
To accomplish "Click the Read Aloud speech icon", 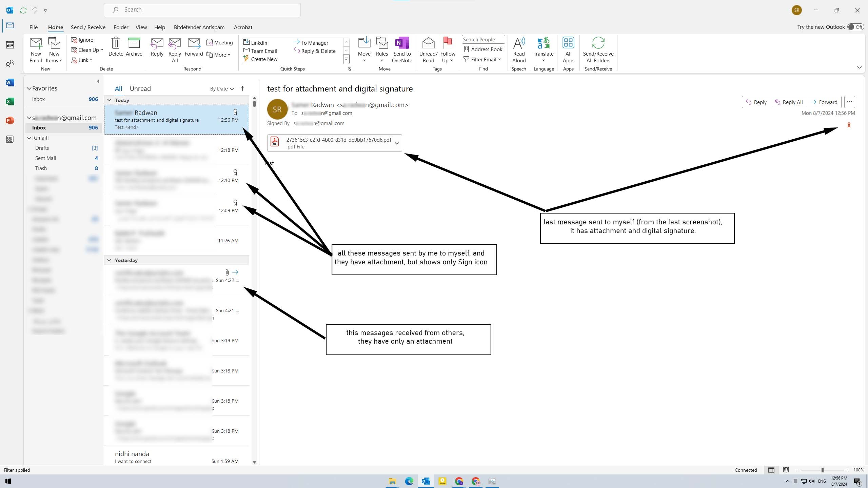I will pos(519,43).
